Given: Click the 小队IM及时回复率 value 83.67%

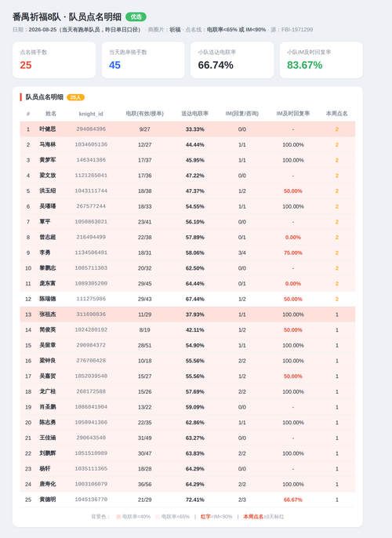Looking at the screenshot, I should pyautogui.click(x=304, y=65).
